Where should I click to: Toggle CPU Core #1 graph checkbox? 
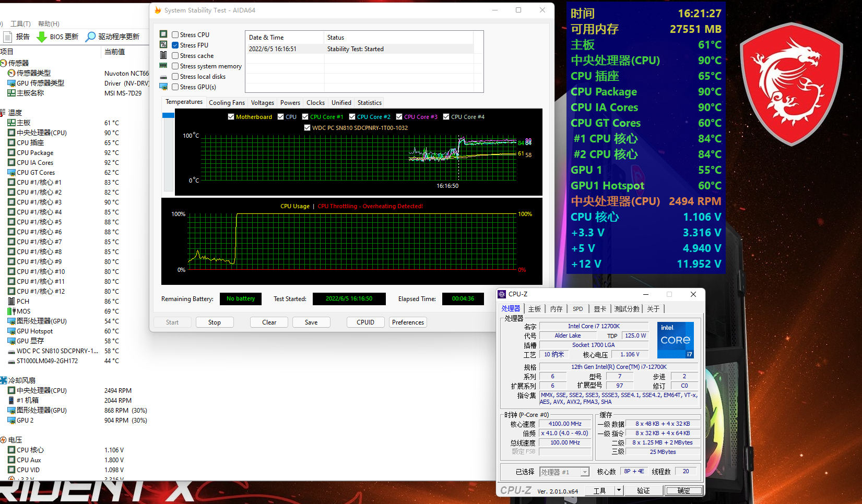305,117
